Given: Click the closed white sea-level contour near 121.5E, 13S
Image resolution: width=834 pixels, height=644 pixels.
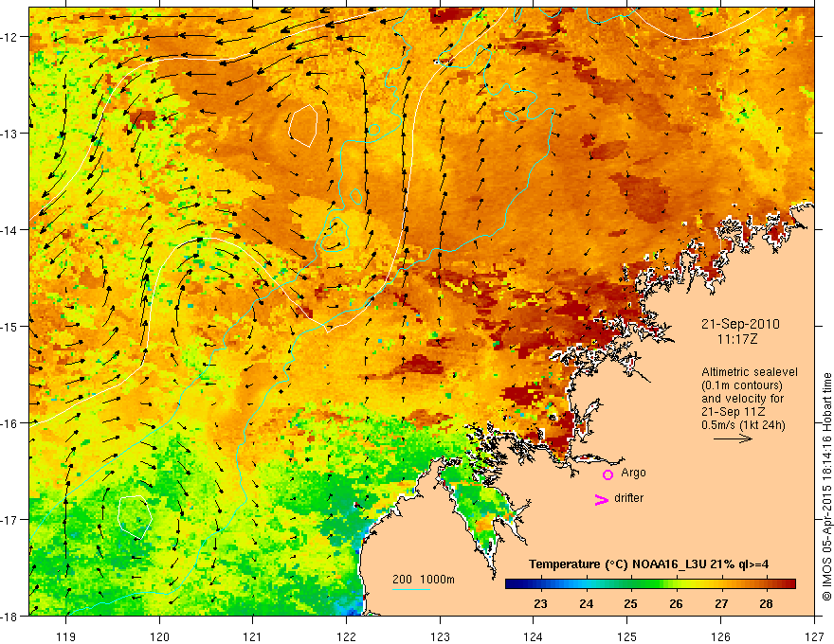Looking at the screenshot, I should 303,125.
